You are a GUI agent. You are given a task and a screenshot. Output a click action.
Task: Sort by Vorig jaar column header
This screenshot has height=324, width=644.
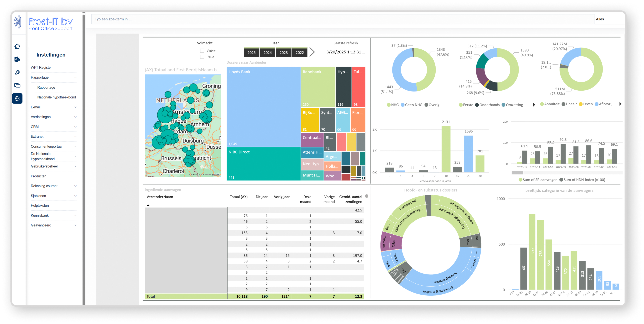(x=282, y=197)
